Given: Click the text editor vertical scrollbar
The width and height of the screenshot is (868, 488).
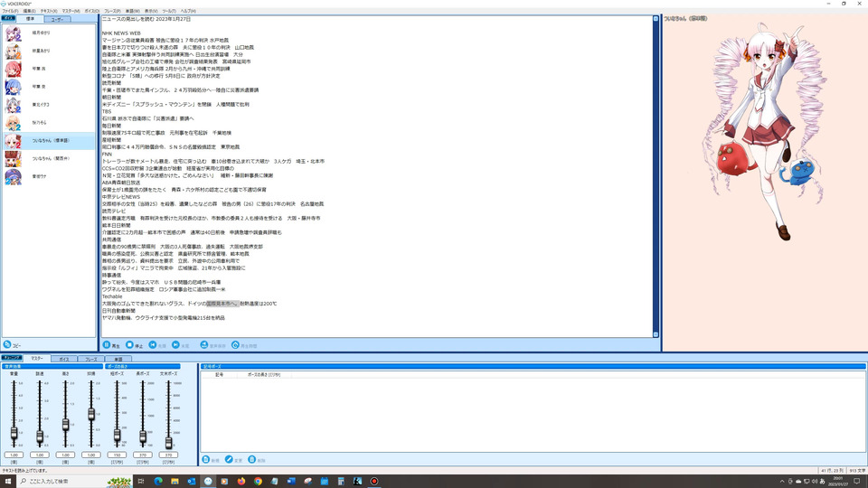Looking at the screenshot, I should point(656,176).
